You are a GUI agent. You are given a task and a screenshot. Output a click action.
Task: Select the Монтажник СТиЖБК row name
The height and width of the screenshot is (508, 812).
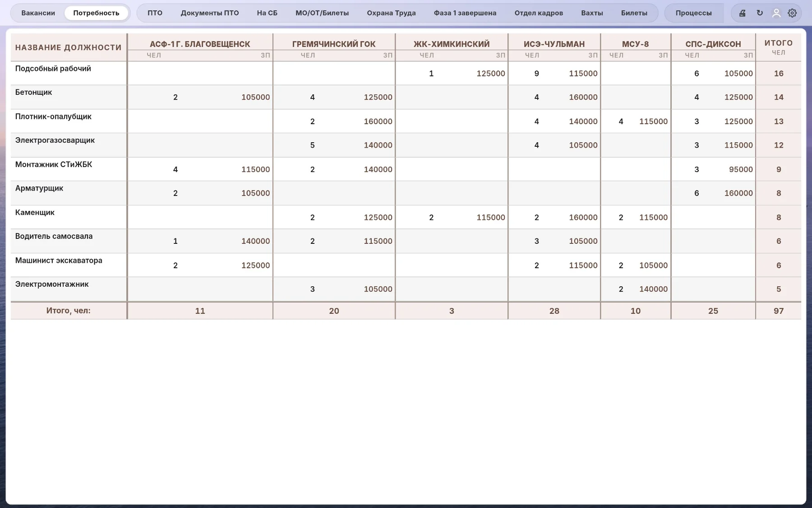(x=53, y=164)
